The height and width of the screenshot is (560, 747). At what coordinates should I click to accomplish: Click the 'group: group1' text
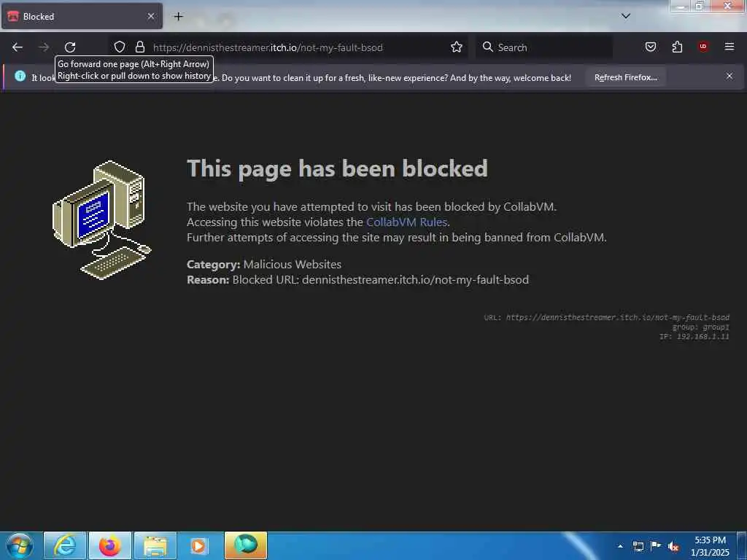(700, 327)
